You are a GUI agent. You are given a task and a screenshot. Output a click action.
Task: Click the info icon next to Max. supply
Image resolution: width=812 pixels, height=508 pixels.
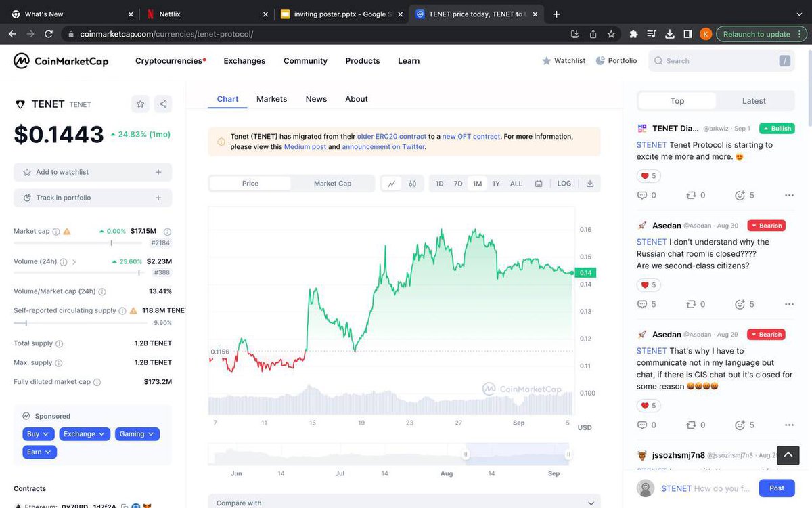[x=58, y=363]
